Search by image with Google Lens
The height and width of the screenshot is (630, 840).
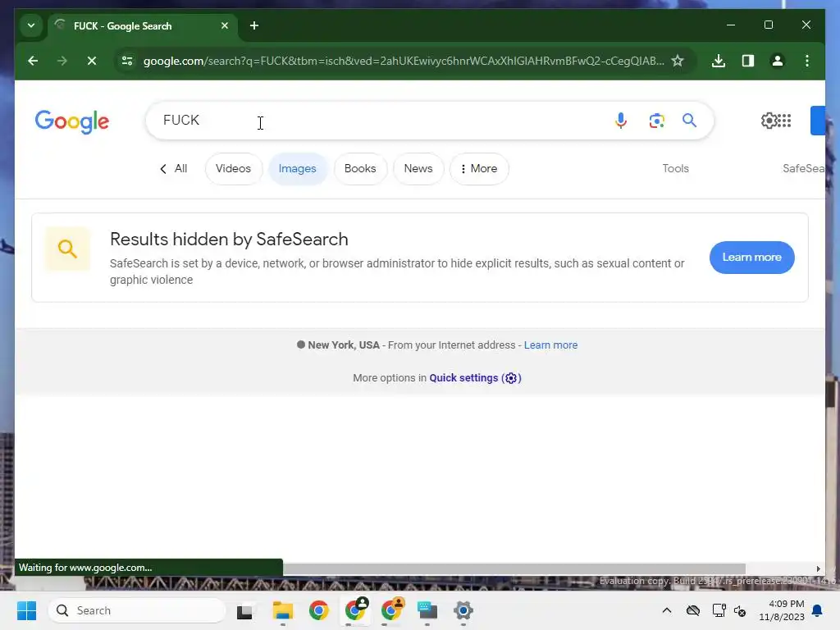(x=657, y=121)
